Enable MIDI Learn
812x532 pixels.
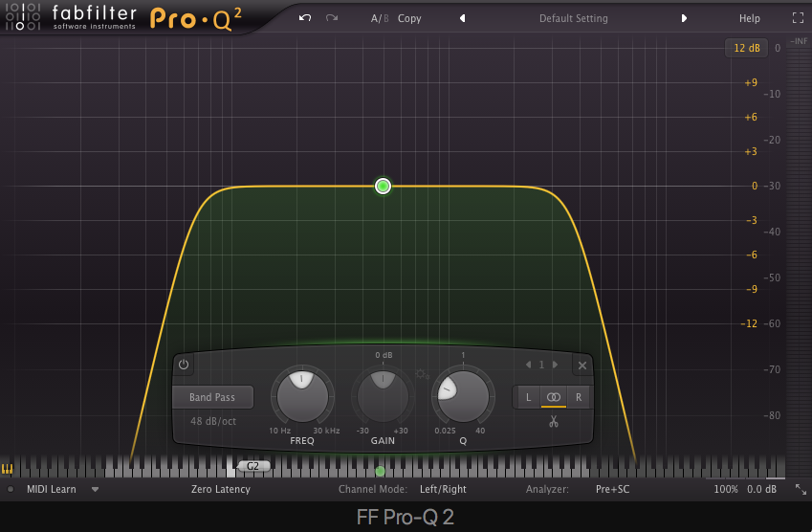[x=52, y=489]
